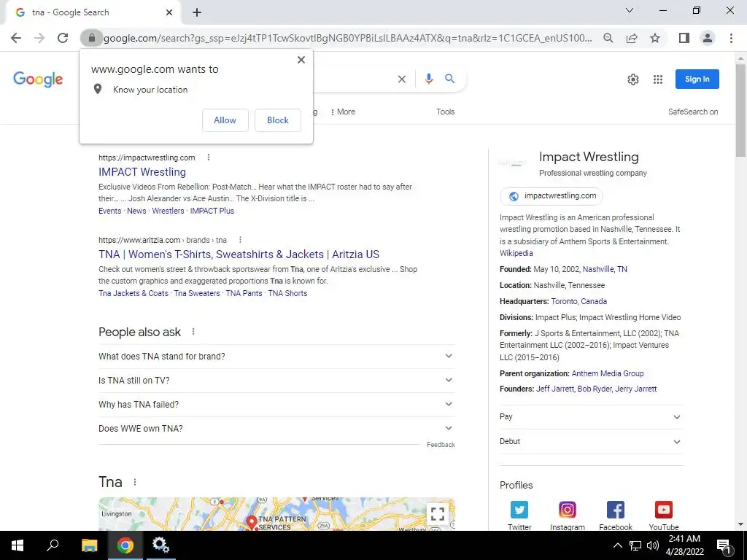747x560 pixels.
Task: Expand Why has TNA failed?
Action: click(276, 404)
